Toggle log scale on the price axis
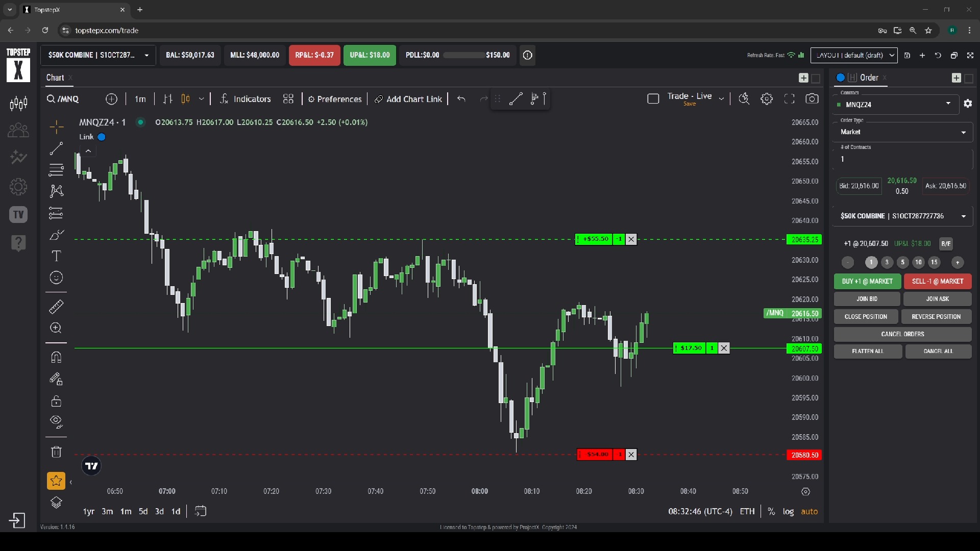The width and height of the screenshot is (980, 551). tap(788, 511)
